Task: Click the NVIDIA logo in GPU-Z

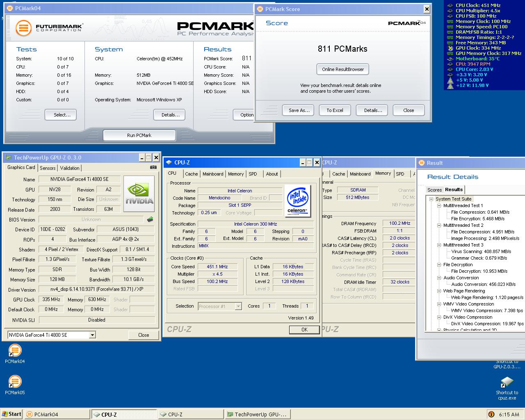Action: [139, 194]
